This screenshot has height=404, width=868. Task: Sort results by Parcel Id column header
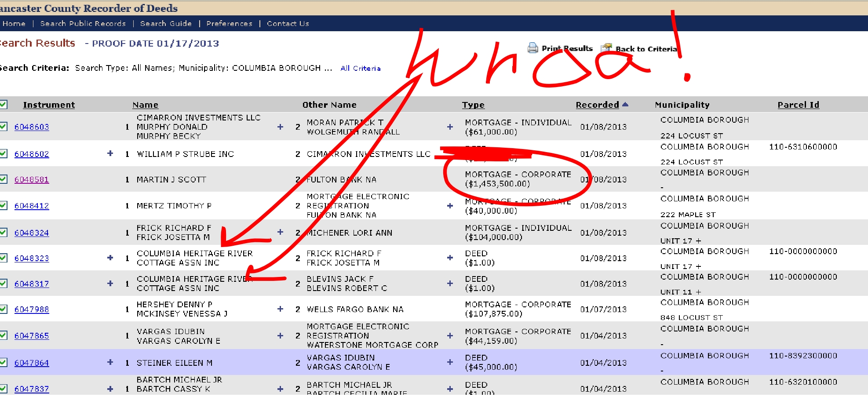point(798,105)
